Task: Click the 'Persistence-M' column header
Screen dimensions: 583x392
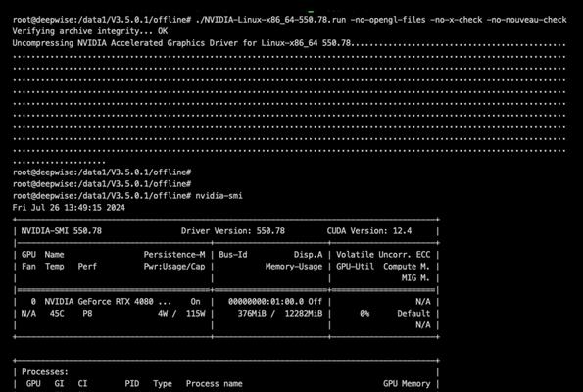Action: tap(174, 255)
